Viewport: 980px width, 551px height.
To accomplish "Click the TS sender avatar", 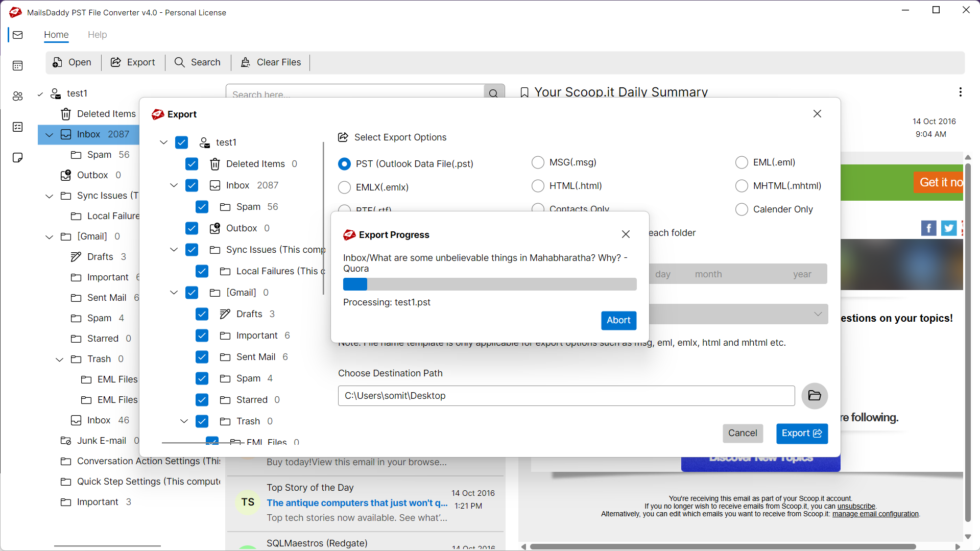I will tap(248, 502).
